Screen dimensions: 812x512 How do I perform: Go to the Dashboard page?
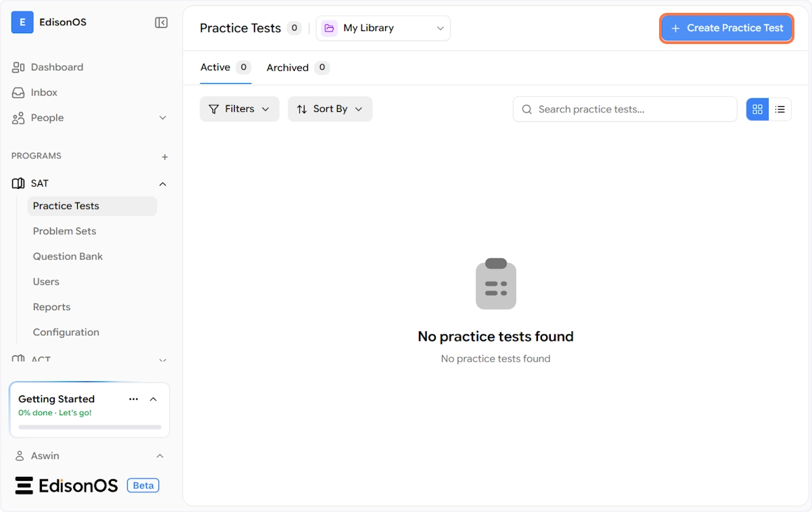57,67
